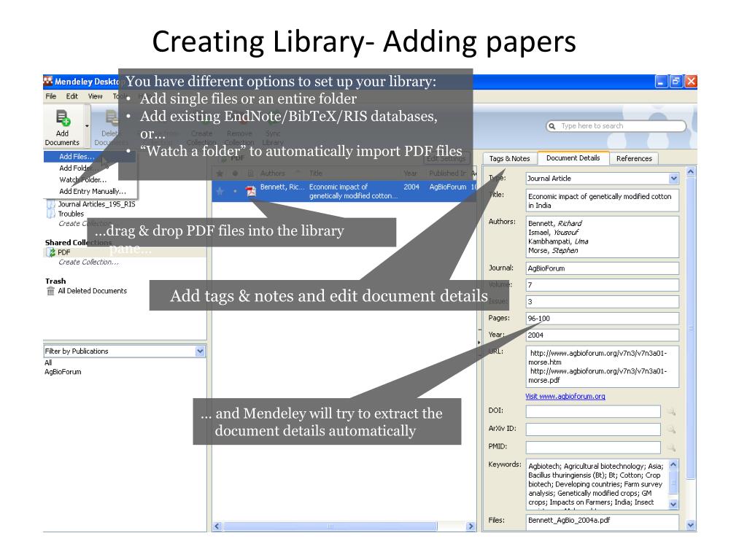Click the ArXiv ID lookup magnifier icon
The width and height of the screenshot is (747, 560).
(672, 429)
